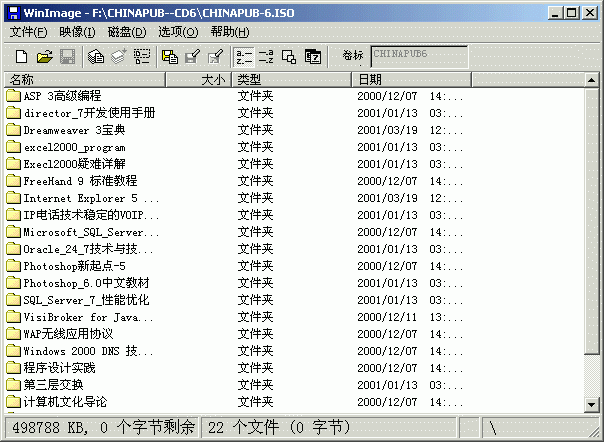Click the grayed-out Inject files icon

coord(119,57)
